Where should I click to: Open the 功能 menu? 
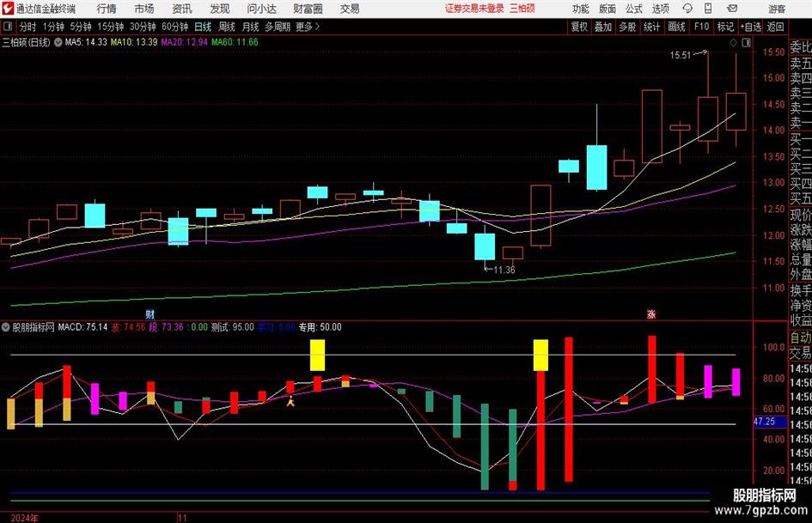pos(581,9)
